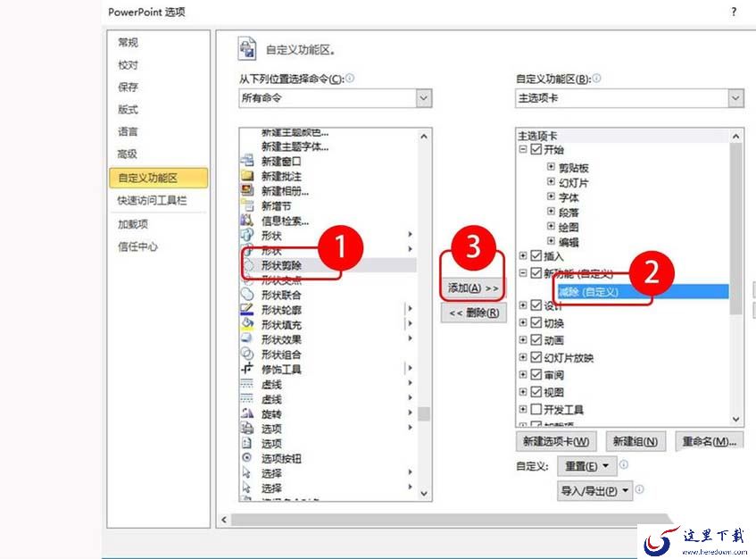Expand the 绘图 group
The width and height of the screenshot is (756, 559).
[551, 226]
